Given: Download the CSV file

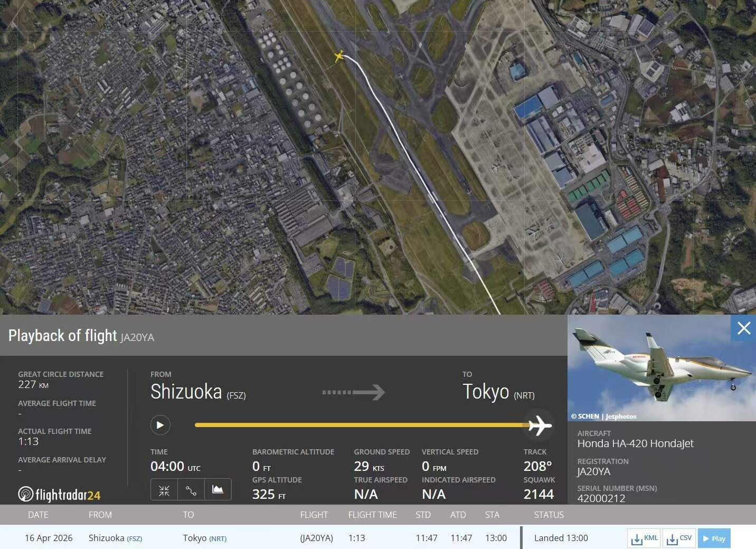Looking at the screenshot, I should click(x=679, y=538).
